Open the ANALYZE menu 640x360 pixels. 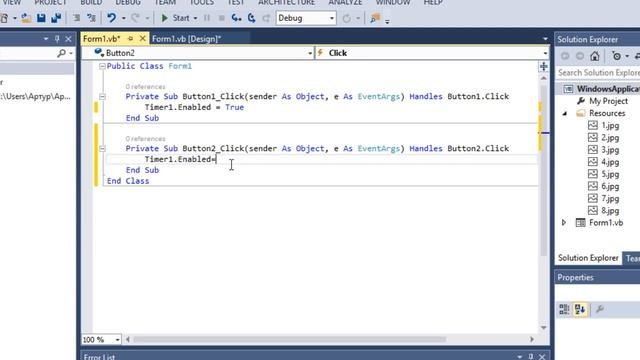click(x=345, y=2)
